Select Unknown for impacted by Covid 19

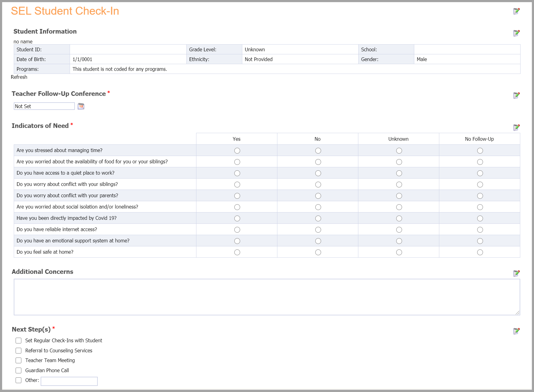(399, 218)
